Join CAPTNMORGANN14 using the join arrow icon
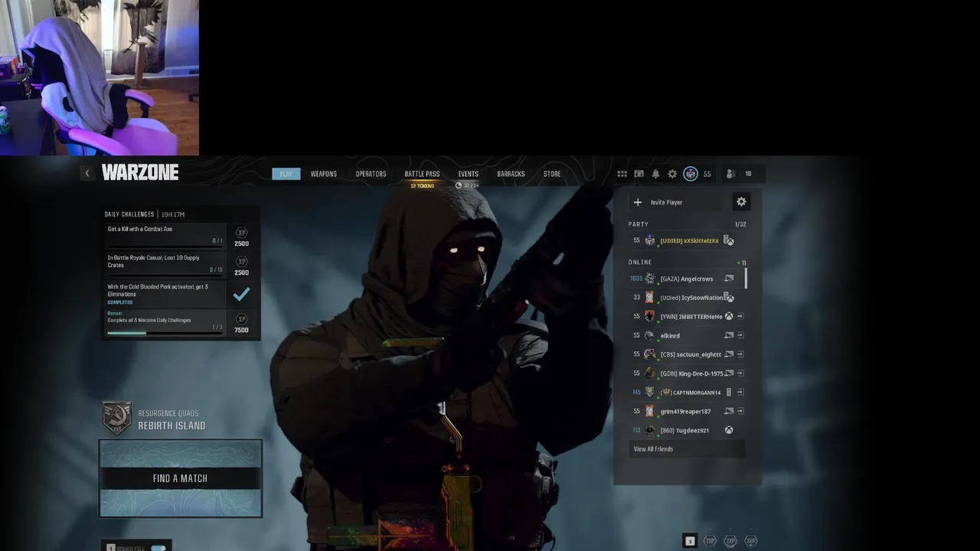980x551 pixels. coord(740,392)
